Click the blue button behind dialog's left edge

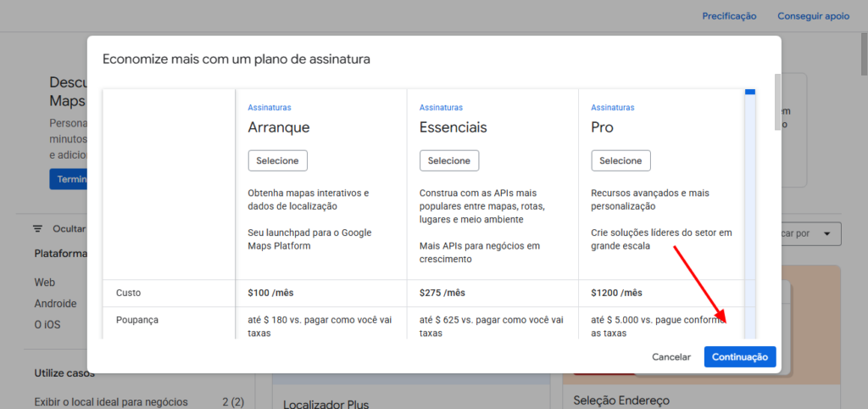coord(68,179)
